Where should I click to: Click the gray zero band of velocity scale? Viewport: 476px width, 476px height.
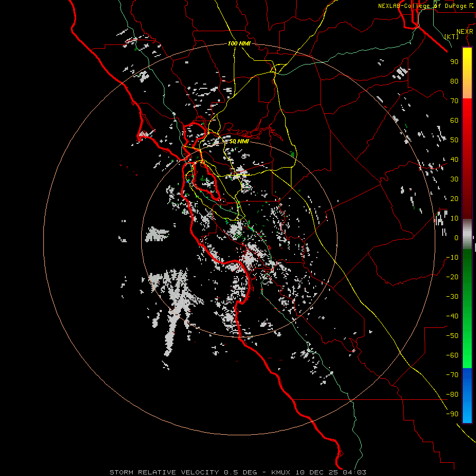(467, 234)
